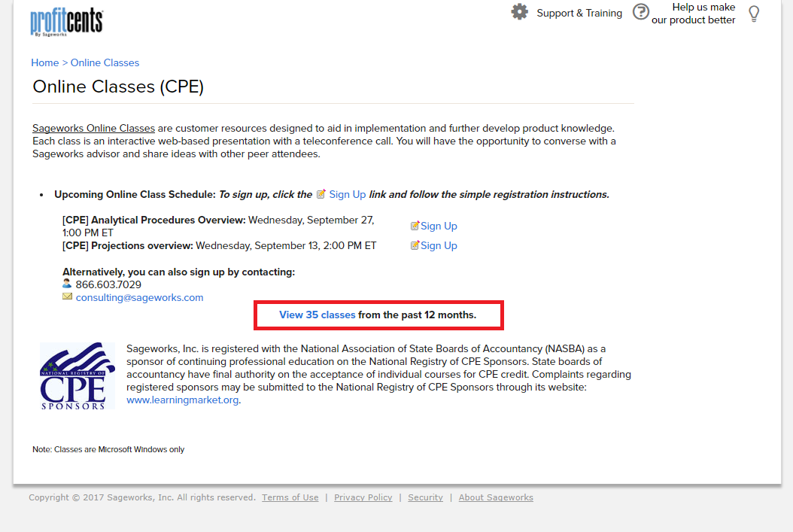Open Terms of Use footer link

coord(290,497)
